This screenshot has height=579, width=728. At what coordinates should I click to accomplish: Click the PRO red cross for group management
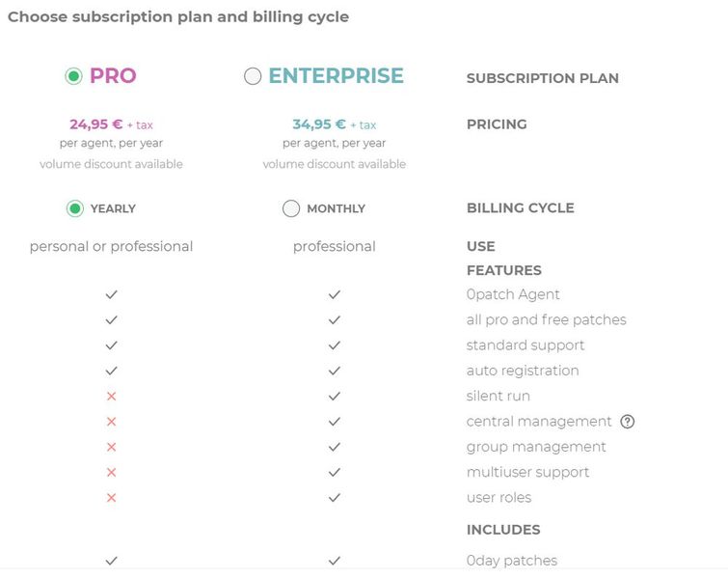(111, 447)
